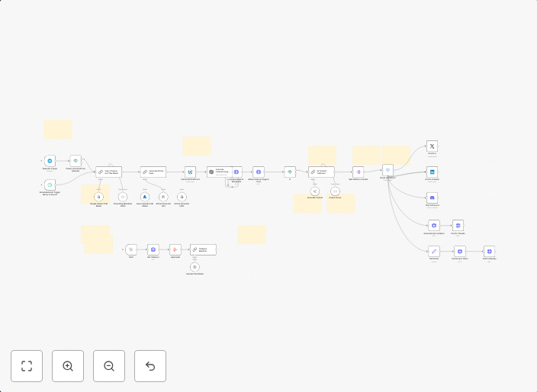
Task: Click the fit-to-view button
Action: point(27,366)
